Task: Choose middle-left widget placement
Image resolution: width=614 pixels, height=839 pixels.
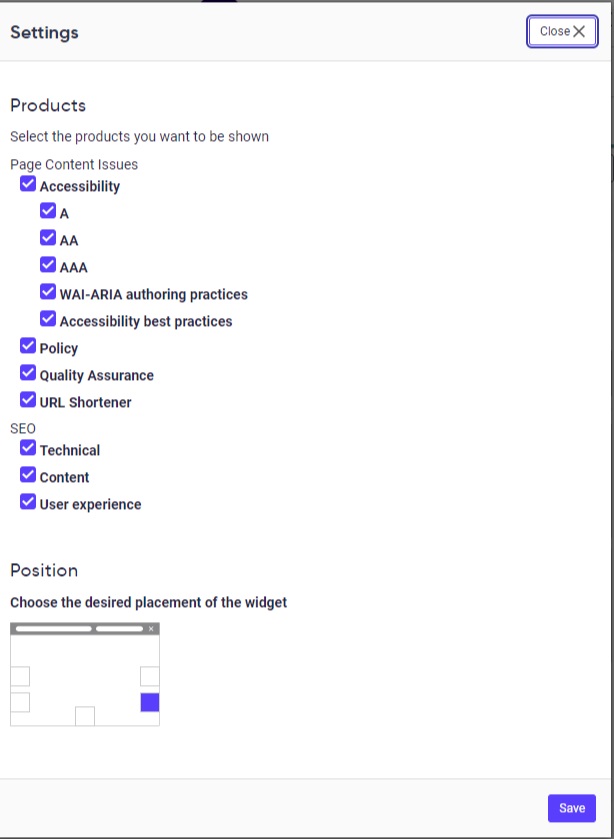Action: point(20,676)
